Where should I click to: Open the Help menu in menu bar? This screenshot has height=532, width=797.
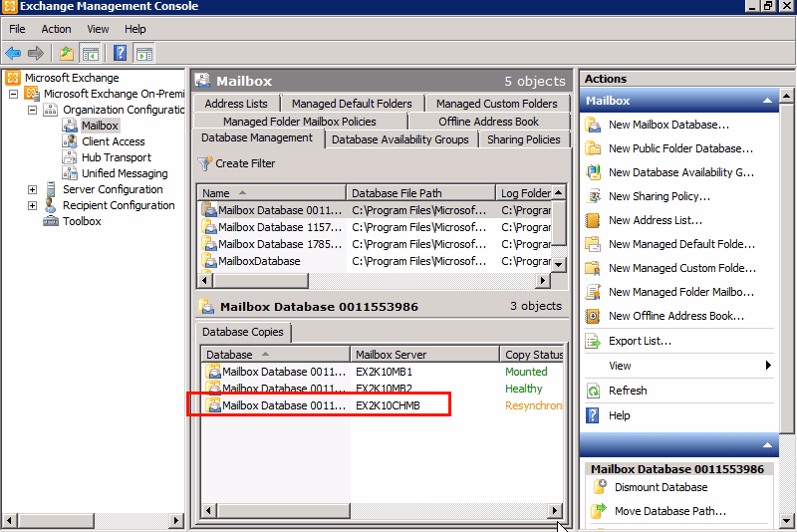click(135, 29)
